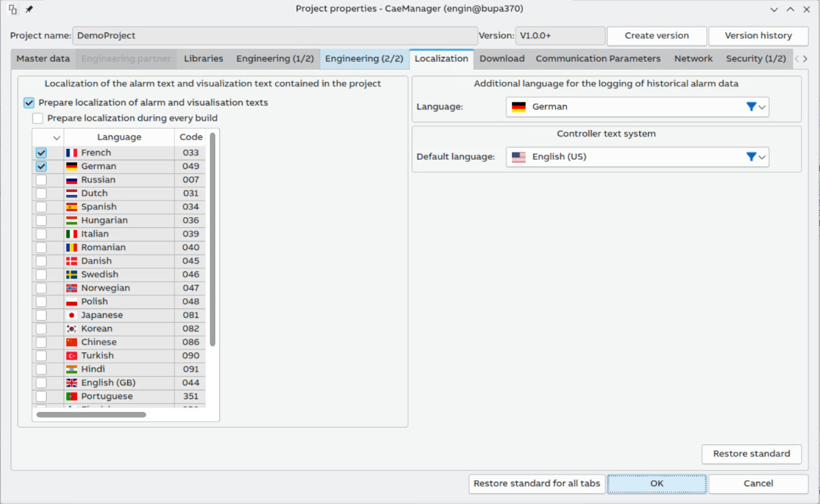Open the Communication Parameters tab

[x=598, y=59]
